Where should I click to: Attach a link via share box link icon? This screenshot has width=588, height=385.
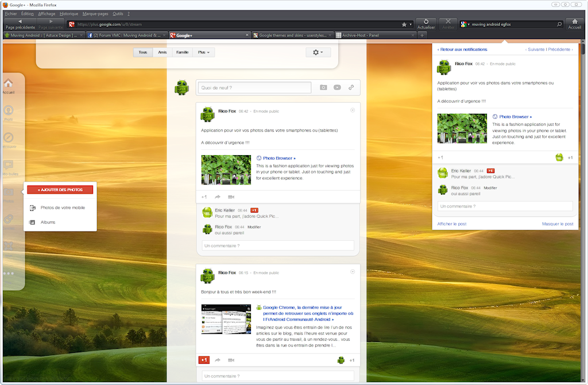pos(351,87)
